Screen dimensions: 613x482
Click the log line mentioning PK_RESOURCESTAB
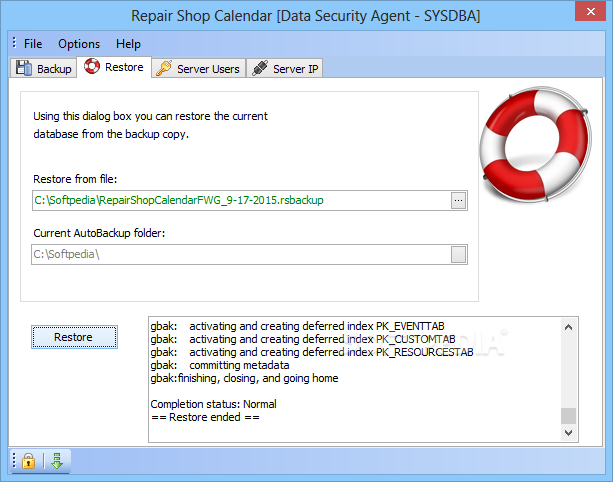coord(312,352)
